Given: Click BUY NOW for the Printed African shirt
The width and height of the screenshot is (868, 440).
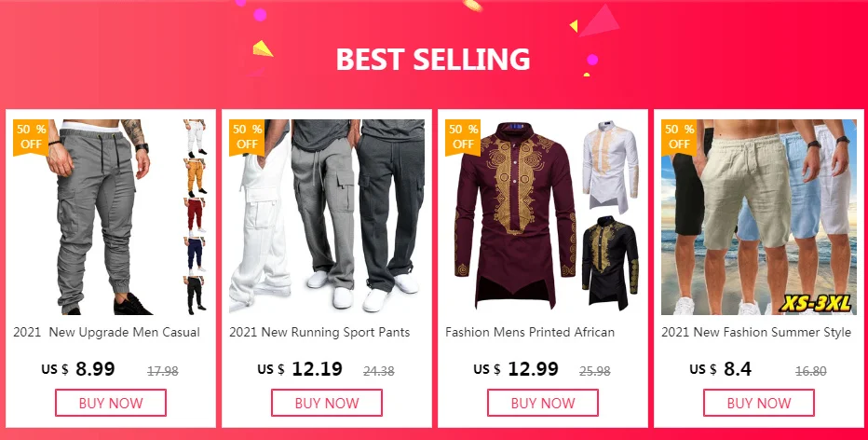Looking at the screenshot, I should pyautogui.click(x=542, y=403).
